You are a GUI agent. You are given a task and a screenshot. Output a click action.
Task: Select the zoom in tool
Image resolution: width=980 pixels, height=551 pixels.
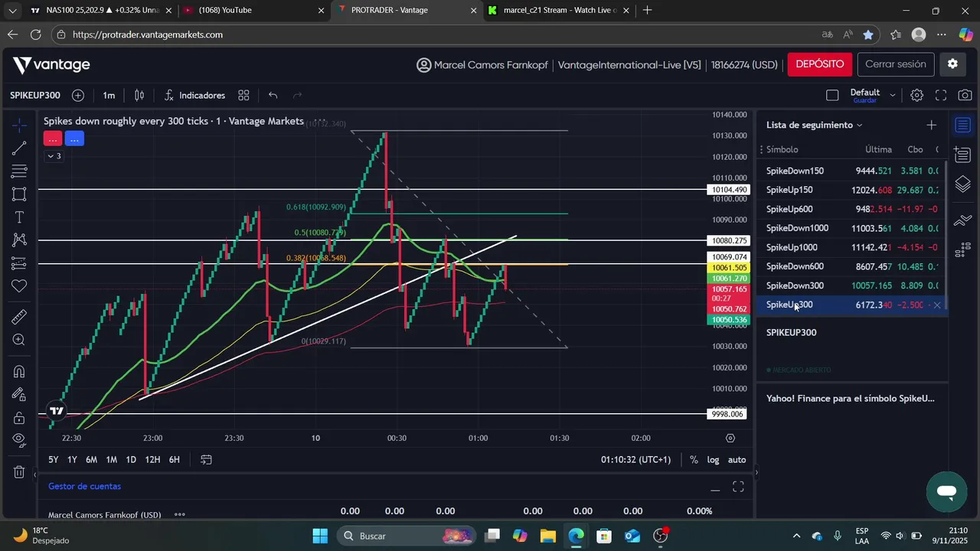[x=19, y=340]
